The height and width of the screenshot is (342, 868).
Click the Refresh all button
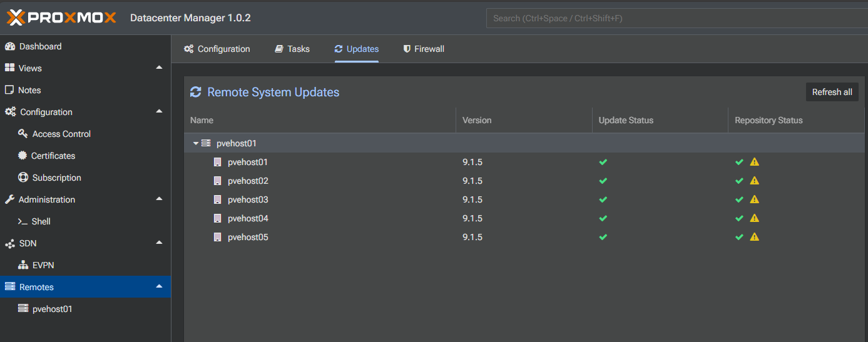click(832, 92)
